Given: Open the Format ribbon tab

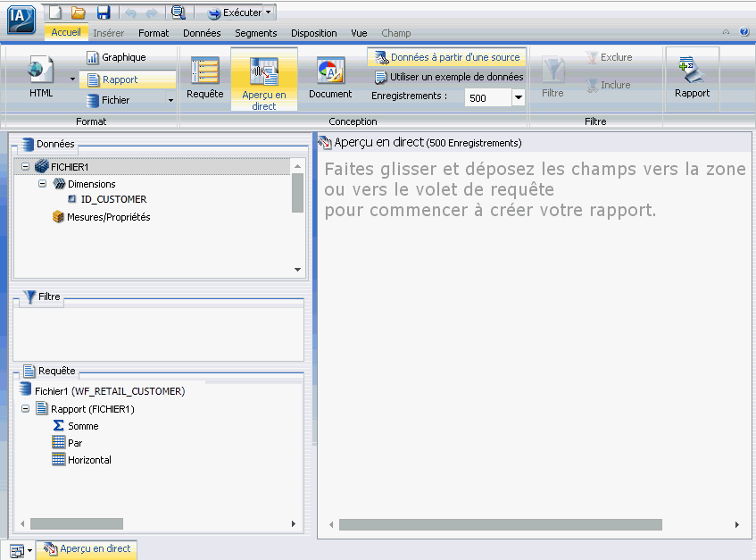Looking at the screenshot, I should pos(154,33).
